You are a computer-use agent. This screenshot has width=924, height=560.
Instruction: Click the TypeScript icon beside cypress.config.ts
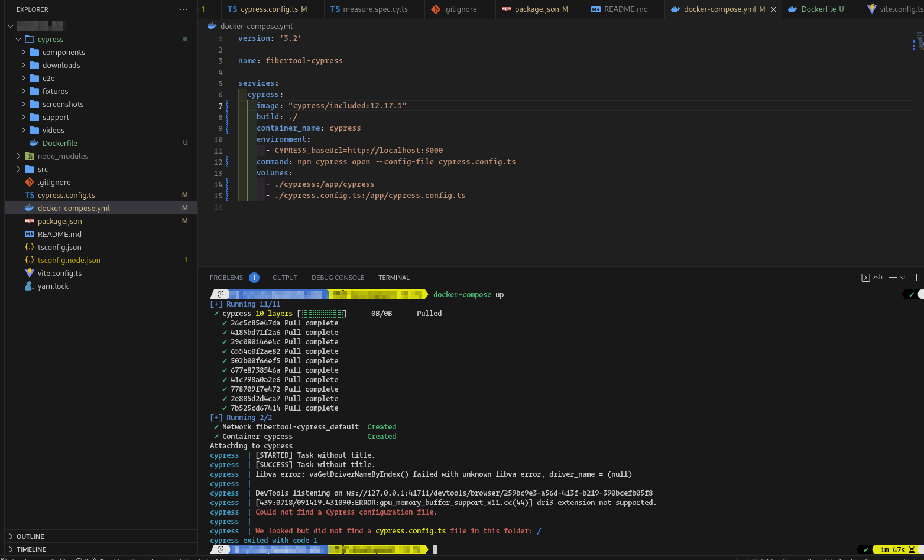tap(30, 195)
